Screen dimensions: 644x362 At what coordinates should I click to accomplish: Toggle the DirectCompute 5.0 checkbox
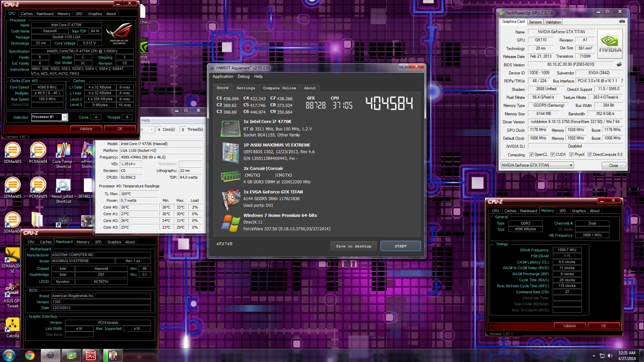pyautogui.click(x=590, y=155)
